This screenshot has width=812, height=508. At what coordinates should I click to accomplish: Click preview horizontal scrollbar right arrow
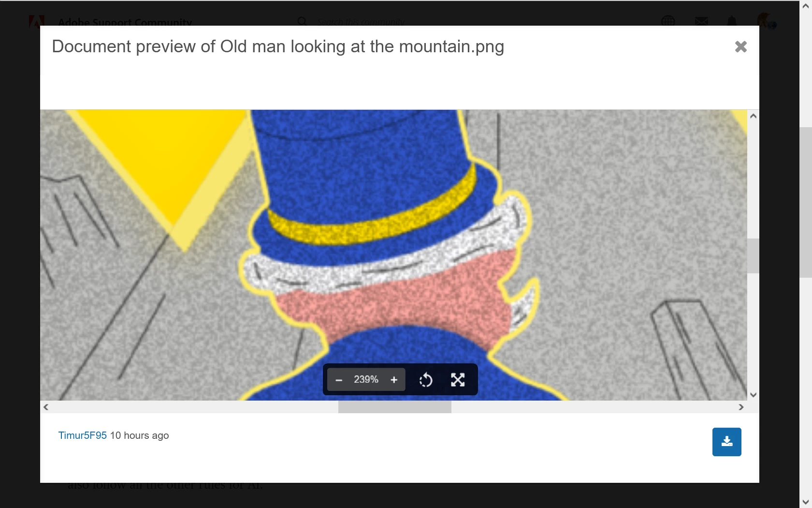(x=741, y=407)
